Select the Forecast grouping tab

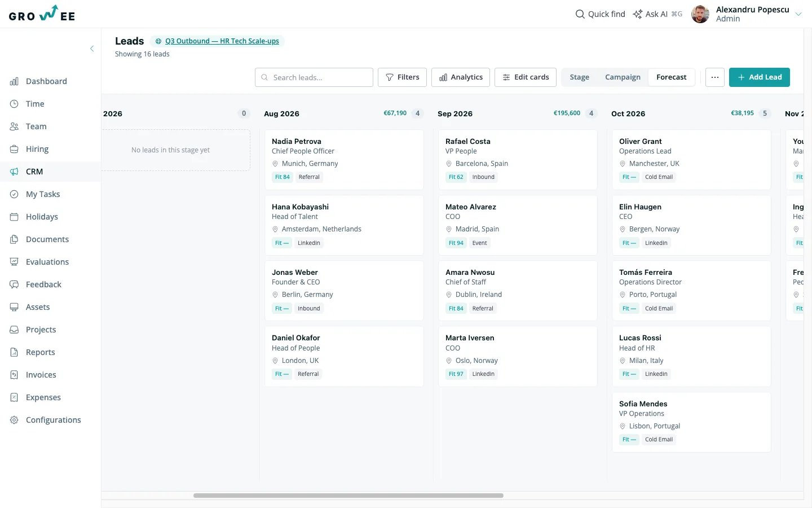671,77
